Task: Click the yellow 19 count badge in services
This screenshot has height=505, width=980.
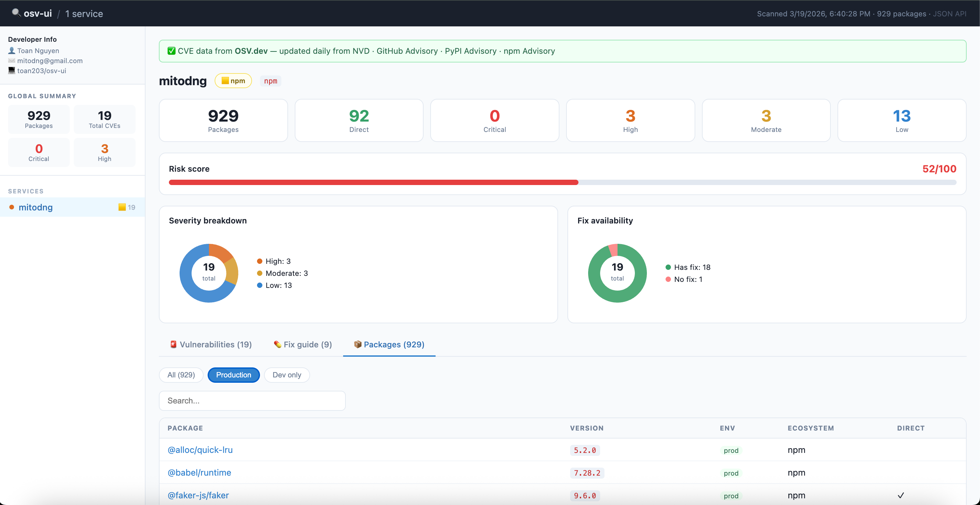Action: 127,207
